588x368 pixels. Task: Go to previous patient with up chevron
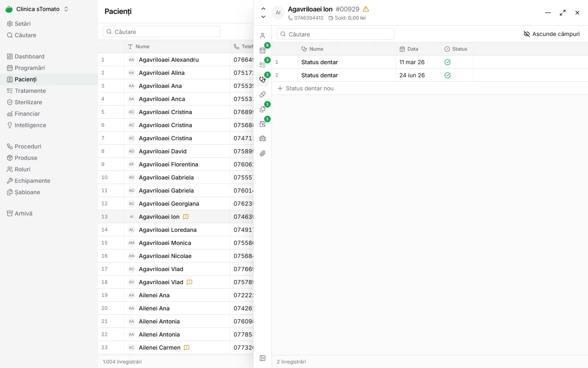click(x=263, y=9)
